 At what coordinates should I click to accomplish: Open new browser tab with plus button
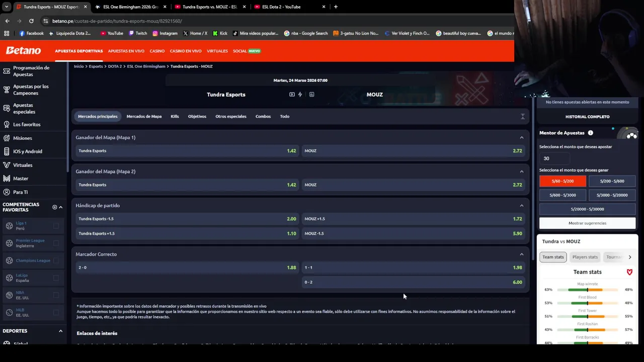pos(336,7)
